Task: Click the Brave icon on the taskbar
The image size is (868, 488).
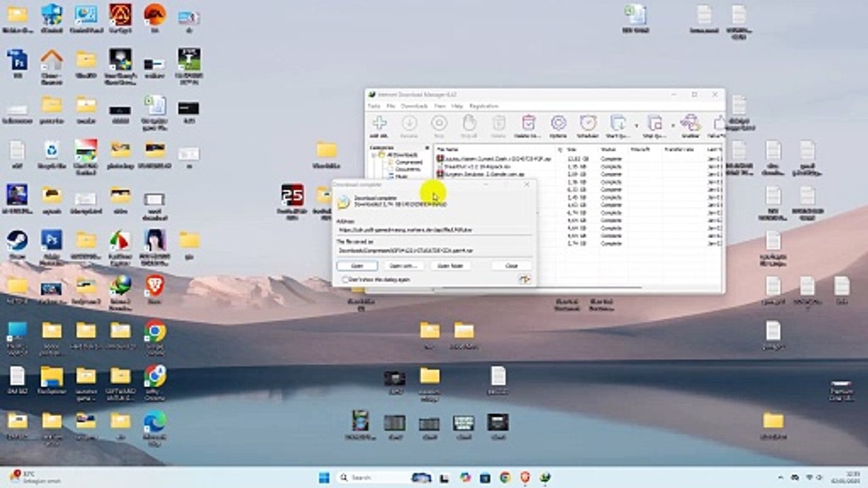Action: click(x=525, y=477)
